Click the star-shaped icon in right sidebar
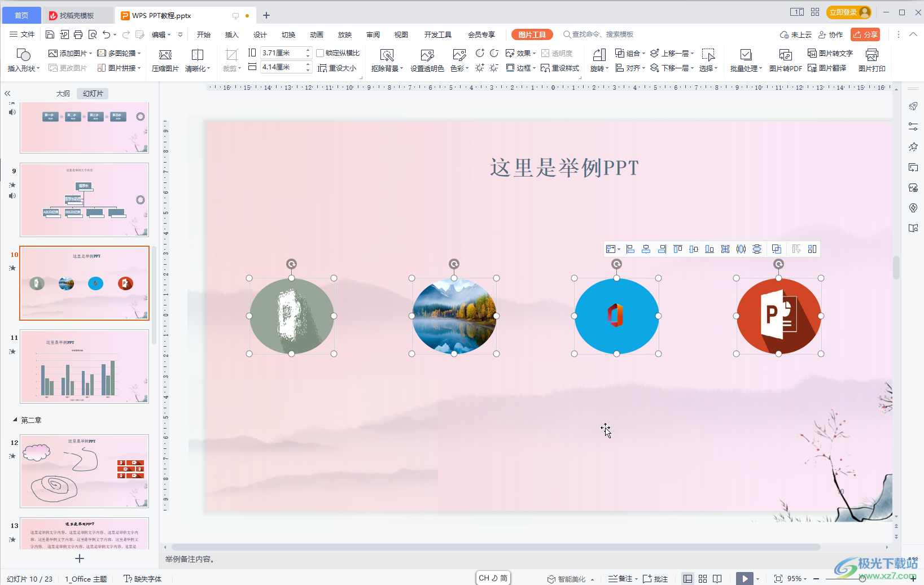This screenshot has width=924, height=585. click(x=913, y=147)
